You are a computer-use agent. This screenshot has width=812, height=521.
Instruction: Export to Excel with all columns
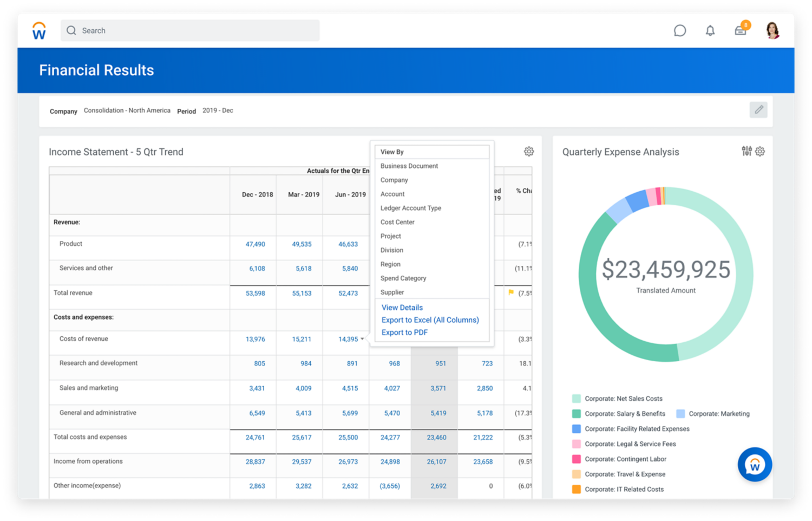tap(430, 320)
